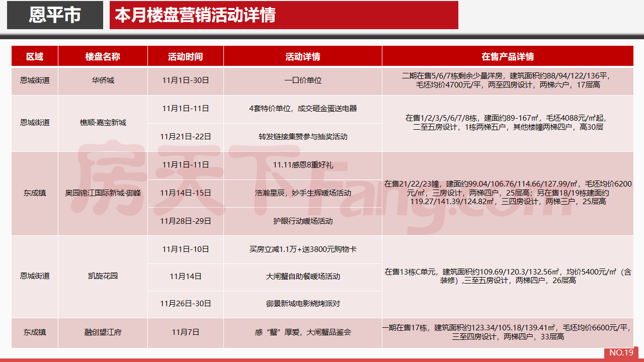Click the 在售21/22/23幢 product detail text
The height and width of the screenshot is (362, 644).
508,193
